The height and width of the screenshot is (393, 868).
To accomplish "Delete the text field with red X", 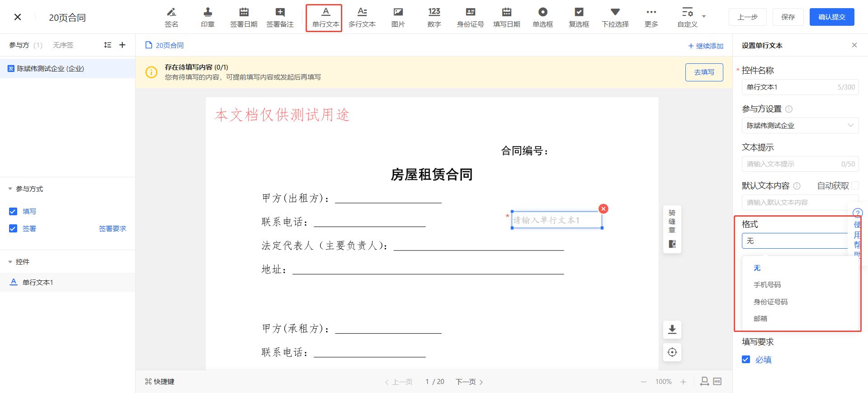I will [603, 208].
